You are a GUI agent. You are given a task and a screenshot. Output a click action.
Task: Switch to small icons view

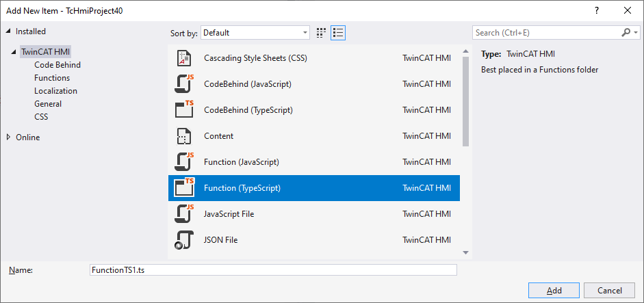click(x=322, y=33)
